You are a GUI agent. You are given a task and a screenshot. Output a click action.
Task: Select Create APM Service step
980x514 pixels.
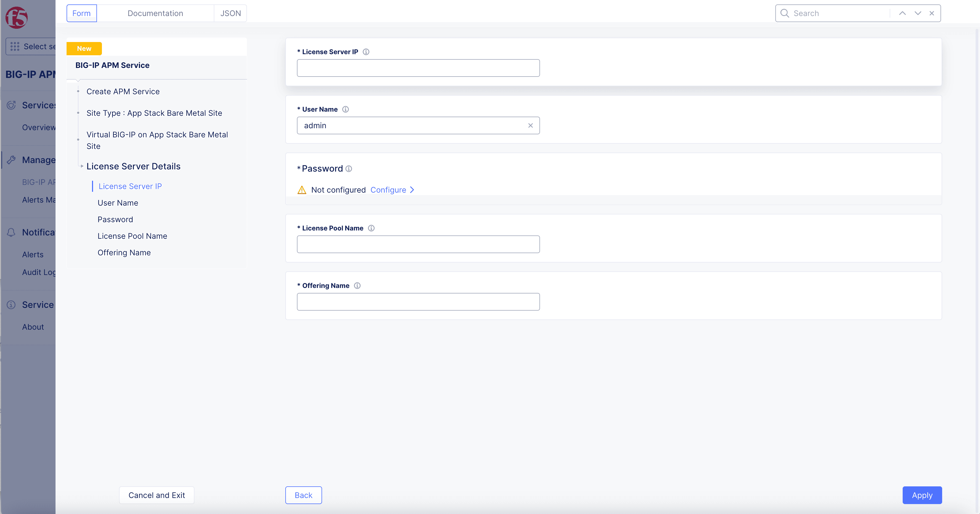pyautogui.click(x=123, y=91)
